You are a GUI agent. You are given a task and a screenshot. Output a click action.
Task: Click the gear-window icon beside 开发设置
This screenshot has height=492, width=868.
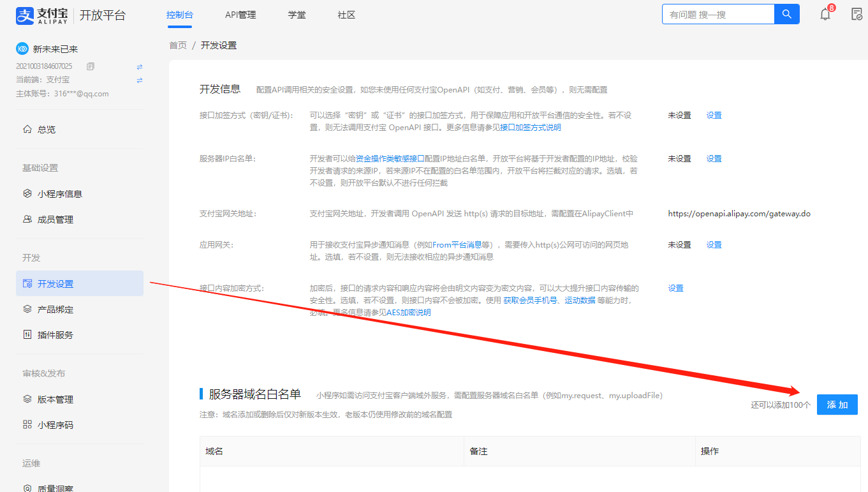(x=27, y=283)
